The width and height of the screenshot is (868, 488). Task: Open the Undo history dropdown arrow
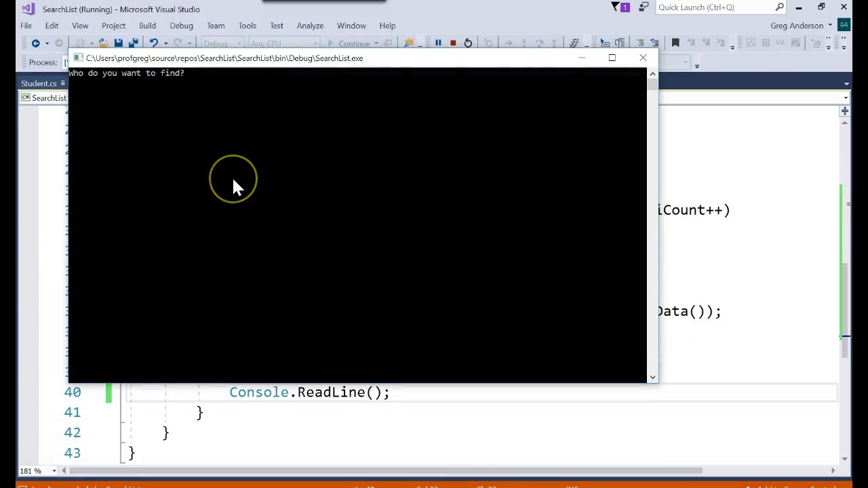tap(165, 43)
